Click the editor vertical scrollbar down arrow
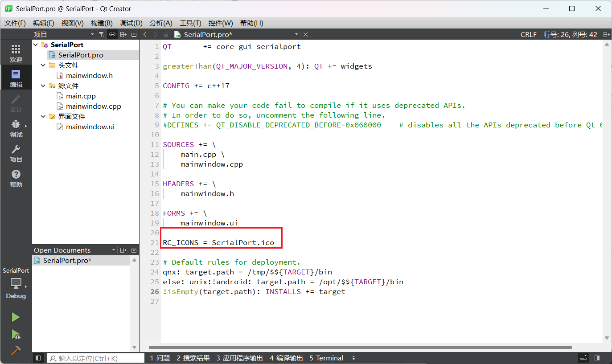612x364 pixels. tap(607, 338)
